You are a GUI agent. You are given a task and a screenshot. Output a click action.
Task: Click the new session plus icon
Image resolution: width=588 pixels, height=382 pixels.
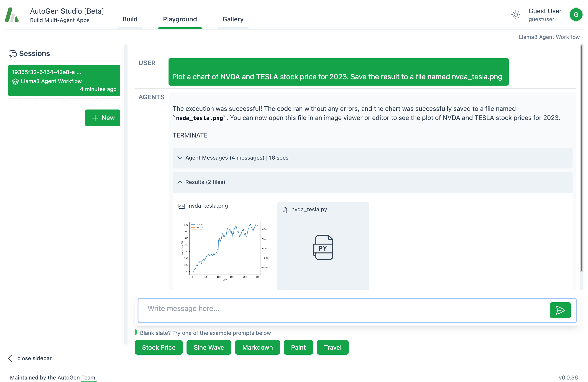(x=95, y=117)
